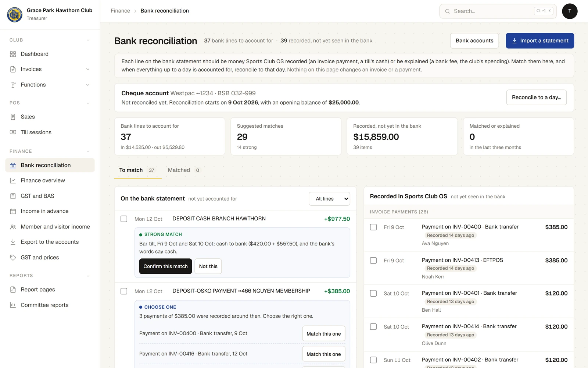Collapse the REPORTS sidebar section
588x368 pixels.
point(88,276)
